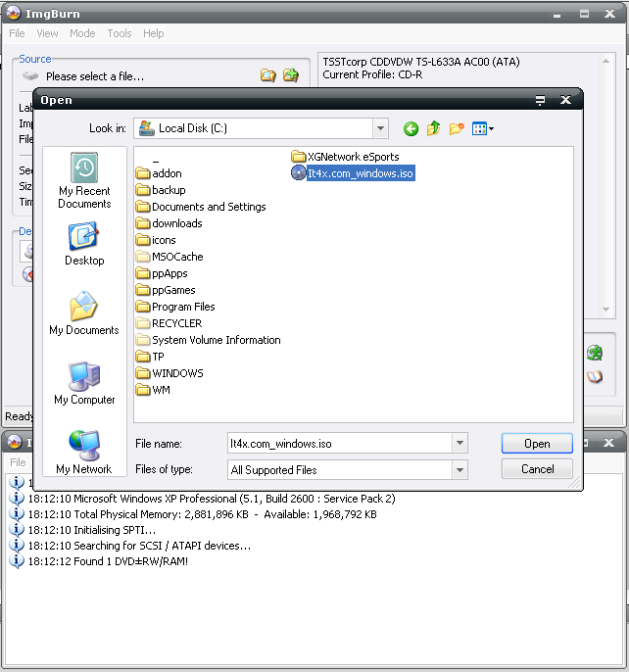Open the Help menu in ImgBurn
This screenshot has width=629, height=672.
pos(154,33)
